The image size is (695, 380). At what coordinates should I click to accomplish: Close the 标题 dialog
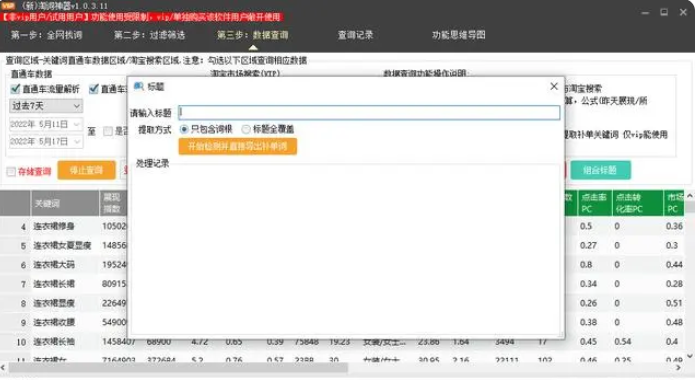[x=554, y=86]
